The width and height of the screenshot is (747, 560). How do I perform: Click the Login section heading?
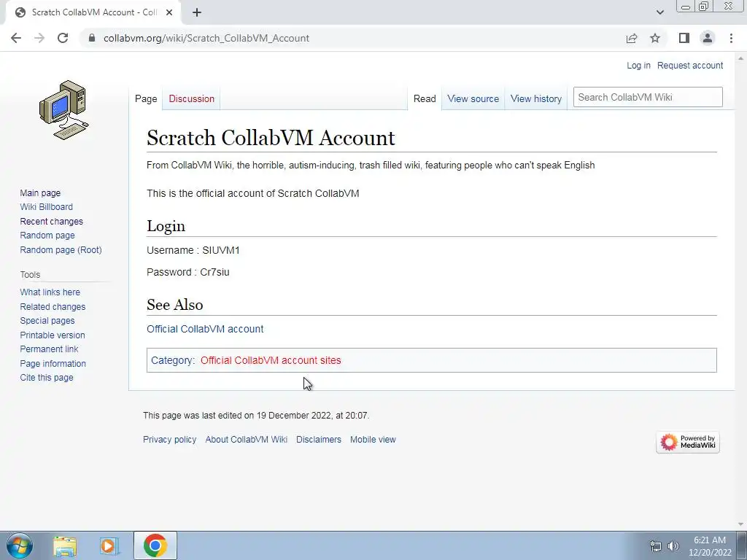(x=166, y=226)
